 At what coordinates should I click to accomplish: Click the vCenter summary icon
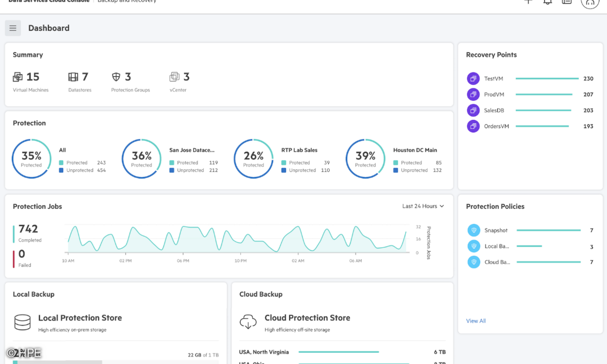(x=175, y=77)
